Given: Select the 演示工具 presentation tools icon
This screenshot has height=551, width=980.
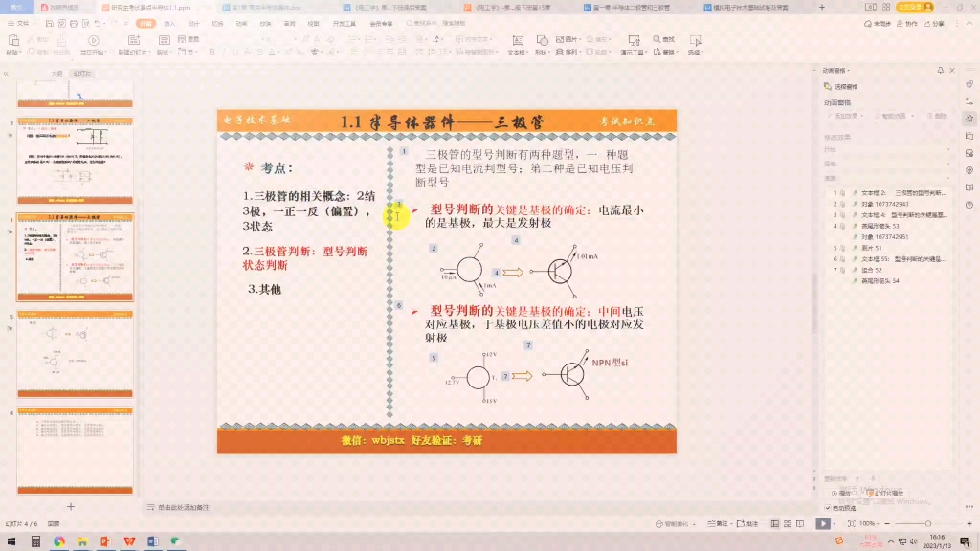Looking at the screenshot, I should pyautogui.click(x=634, y=42).
